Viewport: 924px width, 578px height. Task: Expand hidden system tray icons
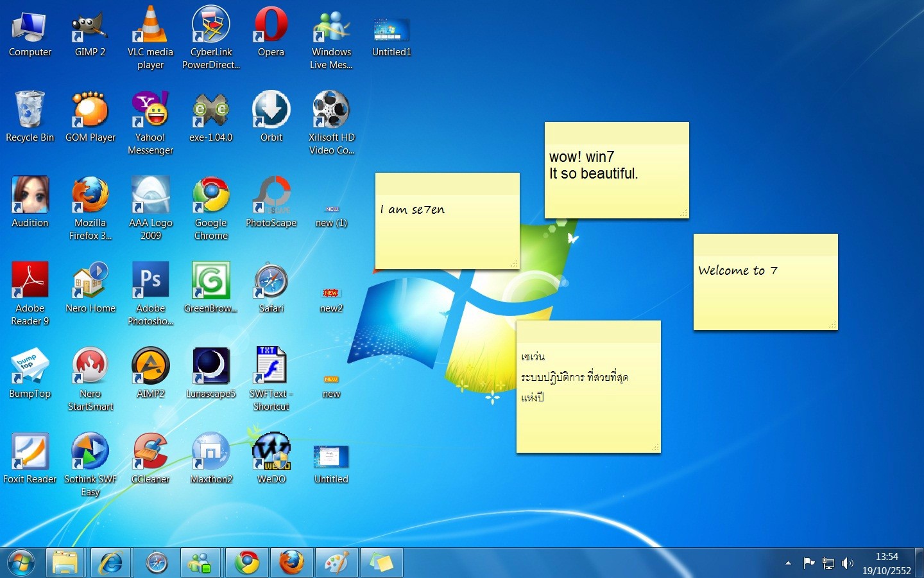coord(788,563)
